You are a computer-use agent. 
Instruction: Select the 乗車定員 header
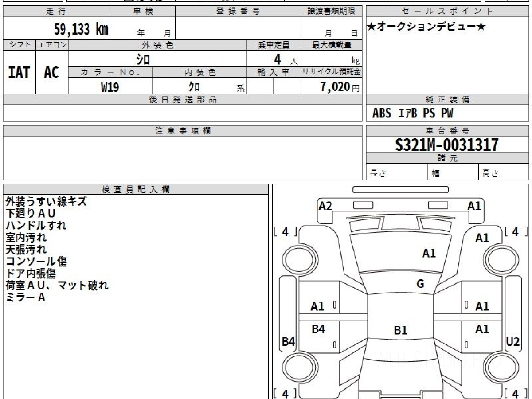[274, 45]
